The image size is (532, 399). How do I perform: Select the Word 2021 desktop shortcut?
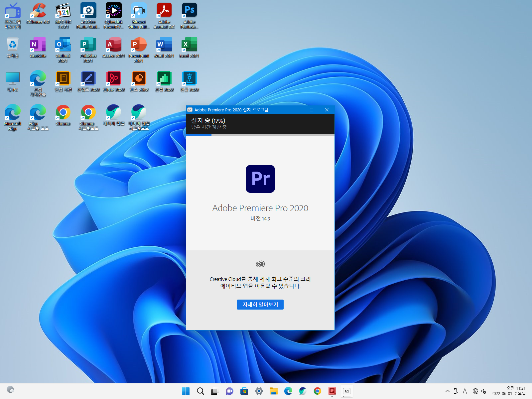164,47
